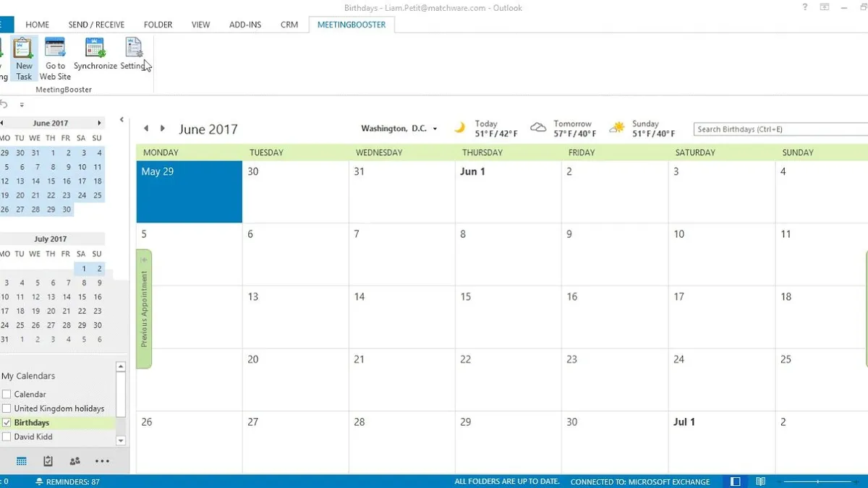
Task: Open the SEND / RECEIVE tab
Action: click(96, 25)
